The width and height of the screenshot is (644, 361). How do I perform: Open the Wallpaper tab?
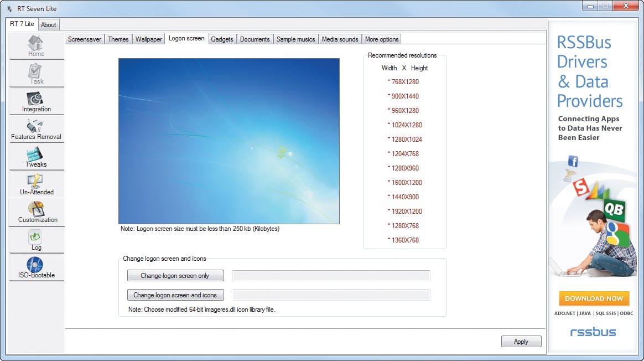[149, 39]
